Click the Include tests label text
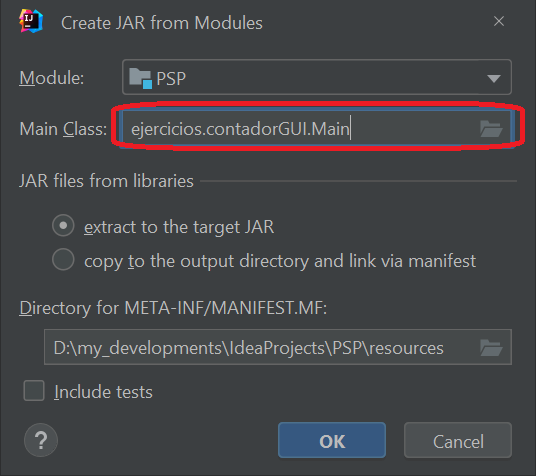The width and height of the screenshot is (536, 476). (104, 392)
